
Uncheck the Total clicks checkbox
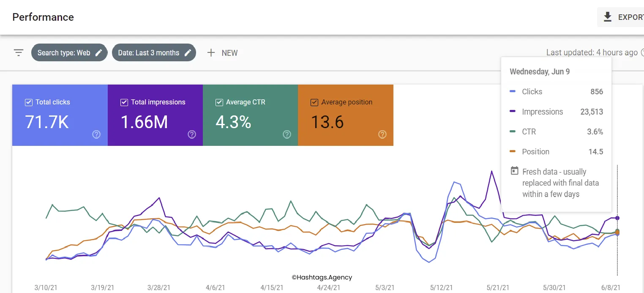coord(29,102)
